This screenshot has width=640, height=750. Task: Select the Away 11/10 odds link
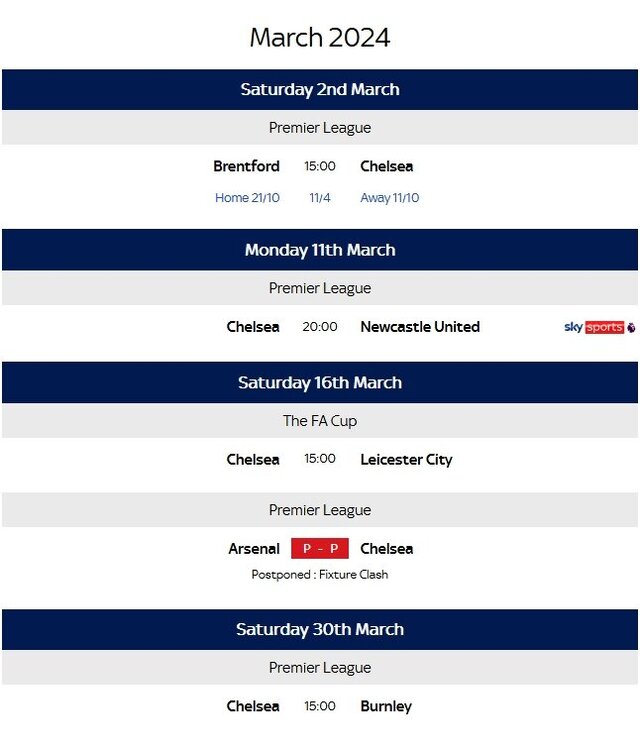(x=390, y=198)
